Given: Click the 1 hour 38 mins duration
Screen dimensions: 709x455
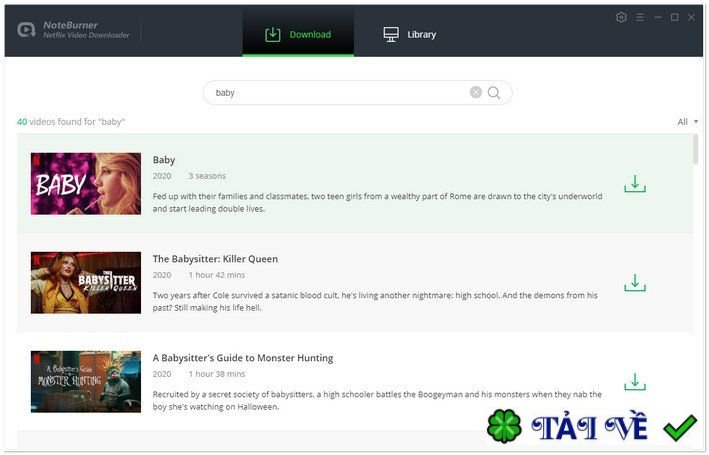Looking at the screenshot, I should 217,374.
